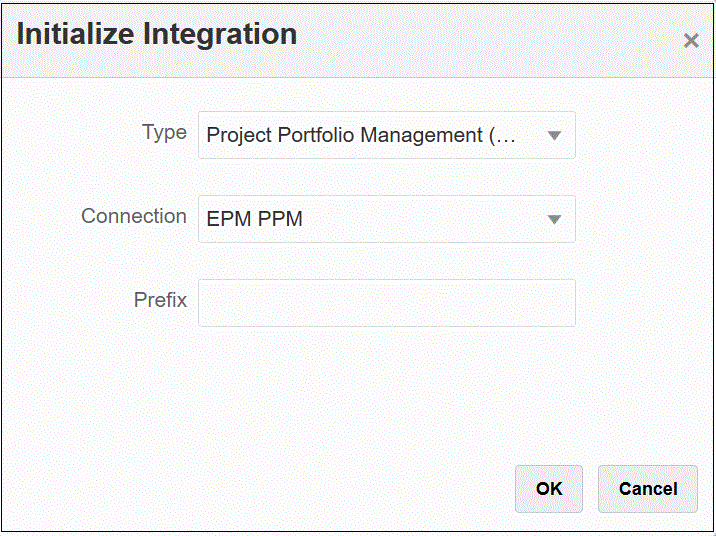Click the Type field label
The image size is (716, 536).
tap(164, 133)
